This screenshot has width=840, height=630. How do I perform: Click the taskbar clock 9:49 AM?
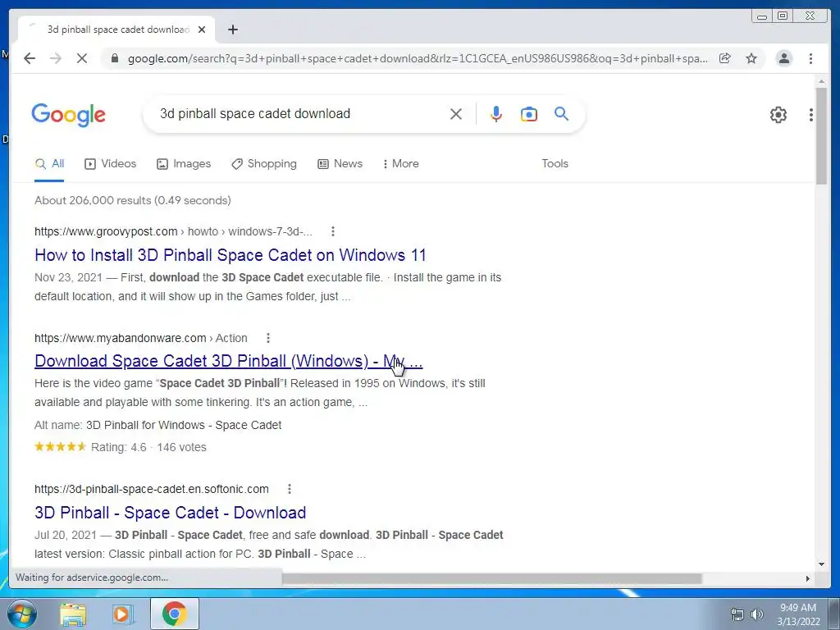point(798,608)
